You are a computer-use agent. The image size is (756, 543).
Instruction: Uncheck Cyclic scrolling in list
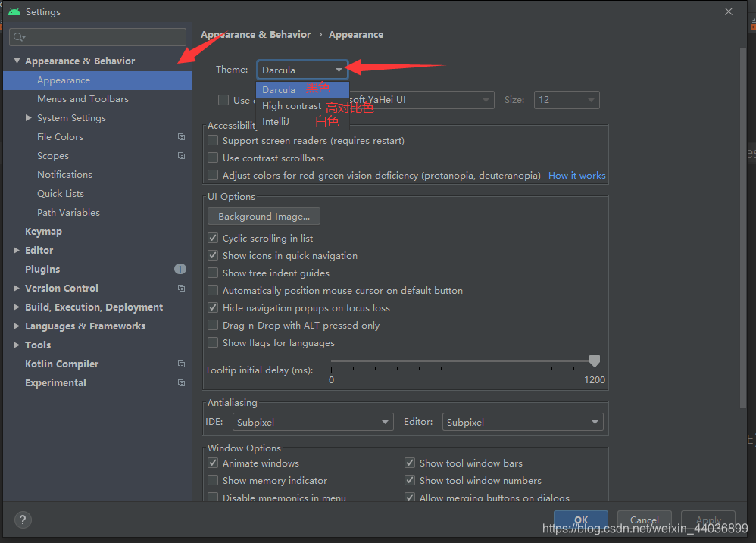pyautogui.click(x=213, y=238)
